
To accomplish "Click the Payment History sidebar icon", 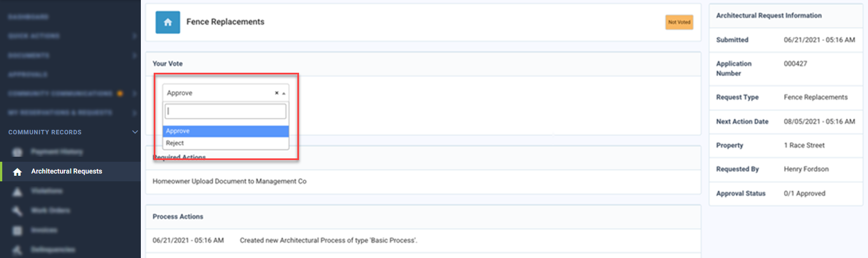I will (x=17, y=152).
